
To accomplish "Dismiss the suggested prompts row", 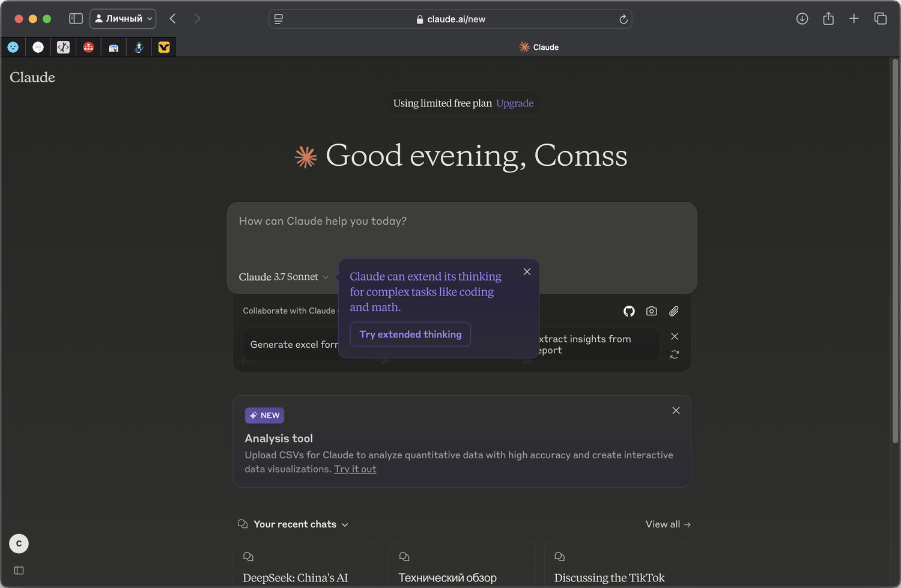I will (675, 336).
